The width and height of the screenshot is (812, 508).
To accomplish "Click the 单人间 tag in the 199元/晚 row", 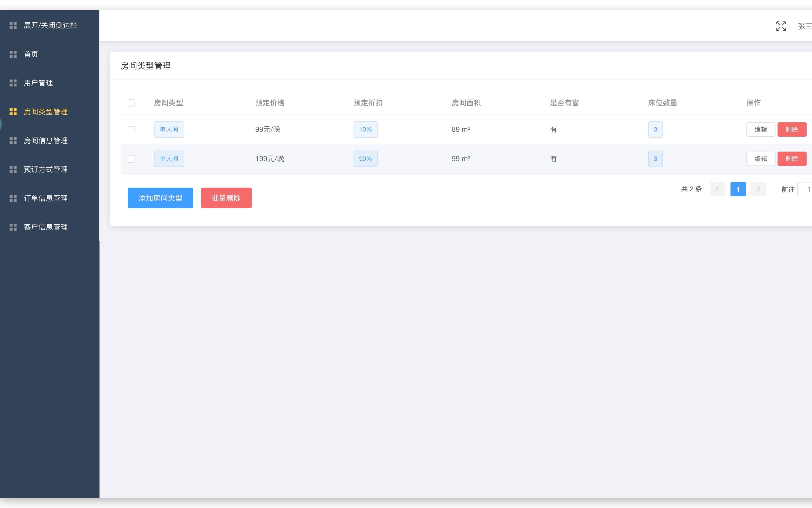I will coord(169,159).
